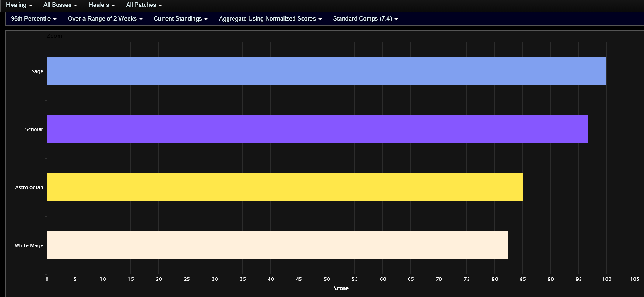The height and width of the screenshot is (297, 644).
Task: Click the White Mage axis label
Action: (x=29, y=245)
